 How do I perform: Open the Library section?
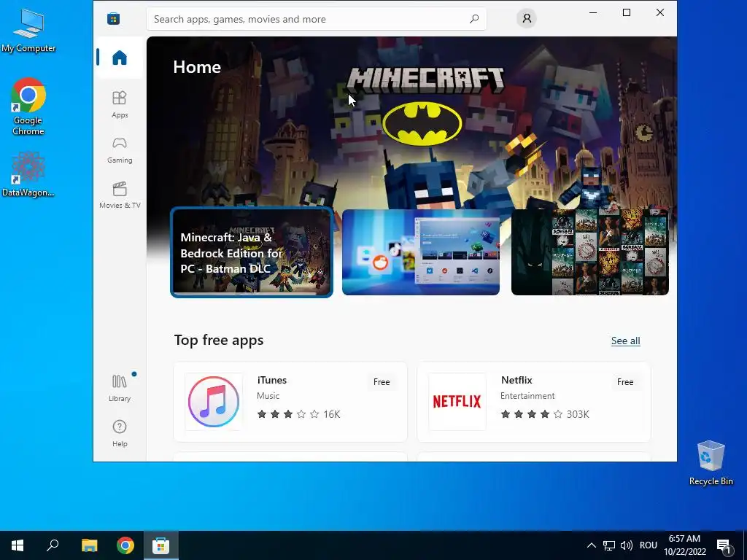point(120,388)
